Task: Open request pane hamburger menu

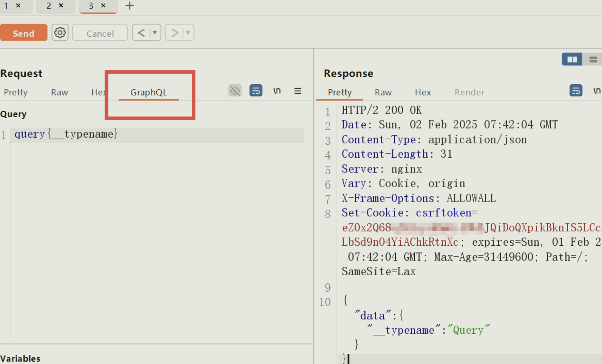Action: coord(298,91)
